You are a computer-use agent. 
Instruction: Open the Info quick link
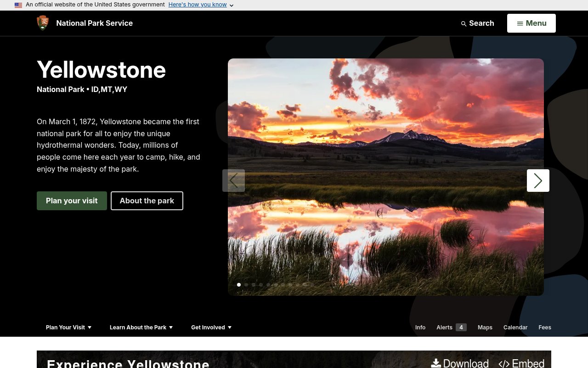(x=420, y=328)
